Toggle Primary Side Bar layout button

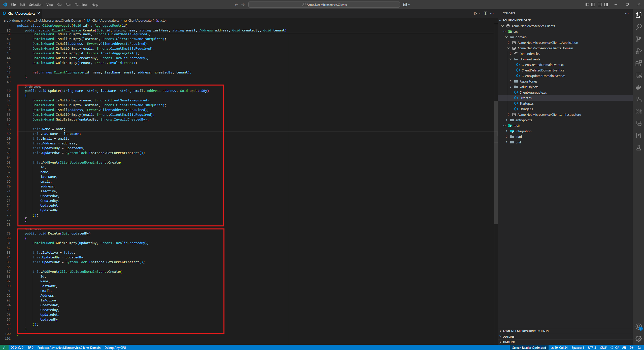[593, 5]
